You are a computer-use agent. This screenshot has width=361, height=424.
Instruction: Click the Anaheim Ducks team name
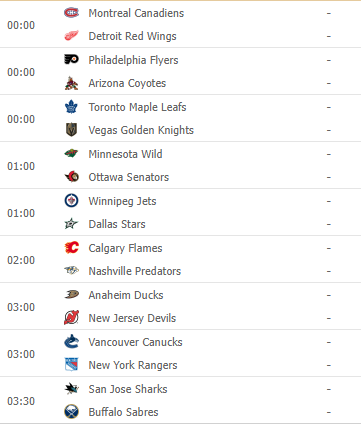coord(126,295)
